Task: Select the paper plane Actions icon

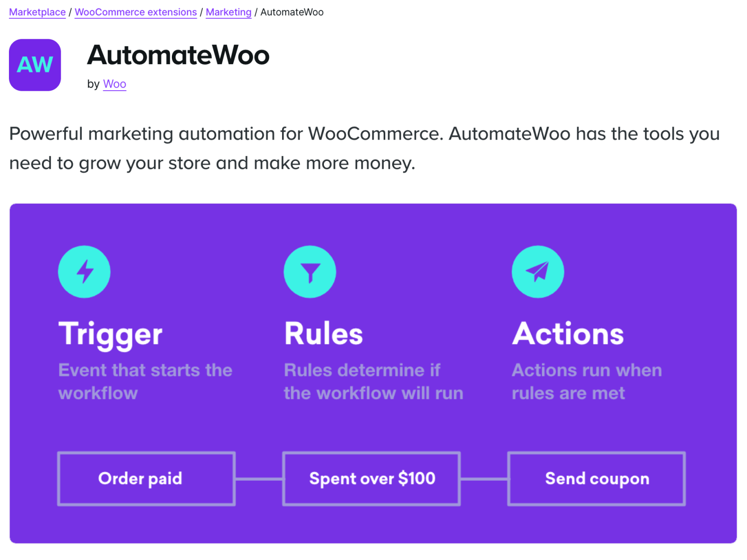Action: 538,272
